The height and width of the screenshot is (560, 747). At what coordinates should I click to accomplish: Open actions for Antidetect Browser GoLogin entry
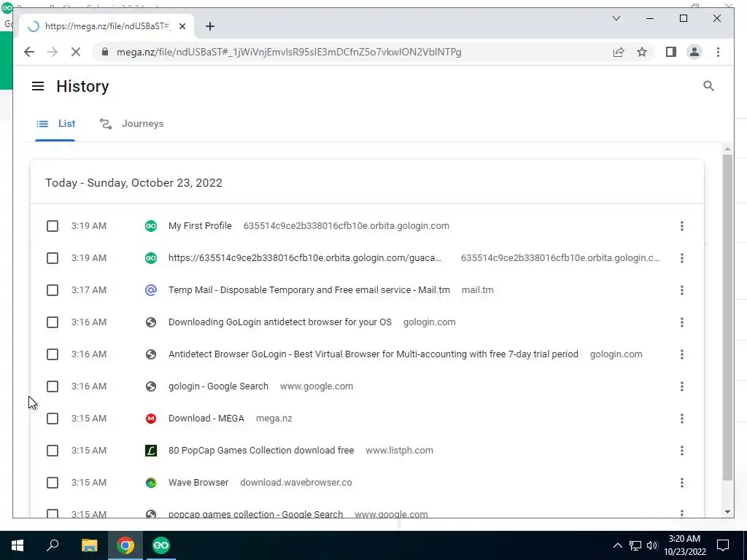click(x=682, y=354)
